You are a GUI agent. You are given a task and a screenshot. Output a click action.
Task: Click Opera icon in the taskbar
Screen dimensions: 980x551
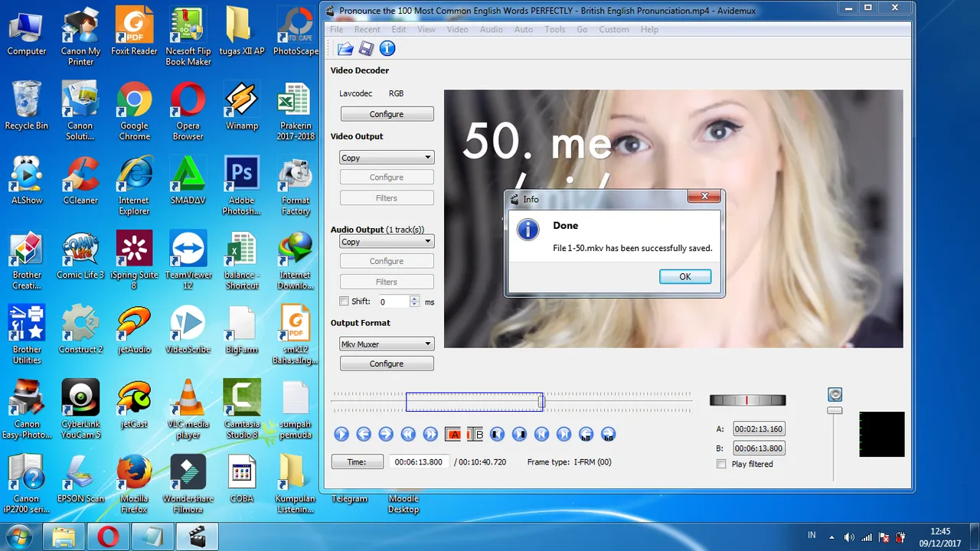click(x=108, y=537)
